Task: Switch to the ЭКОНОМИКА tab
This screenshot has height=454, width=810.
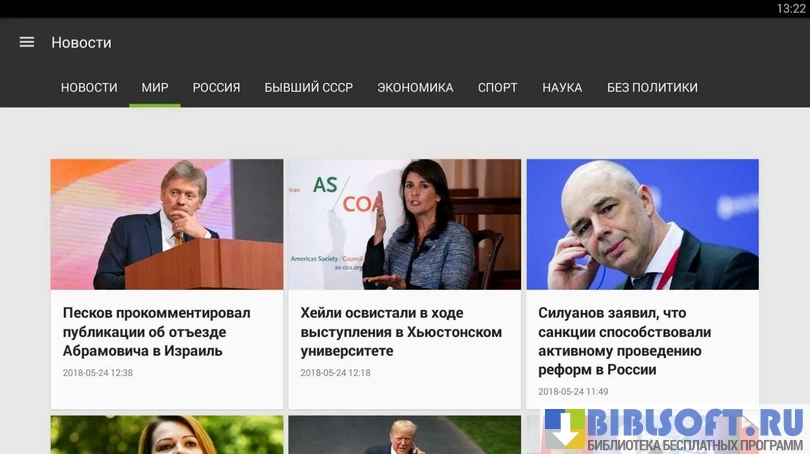Action: point(415,87)
